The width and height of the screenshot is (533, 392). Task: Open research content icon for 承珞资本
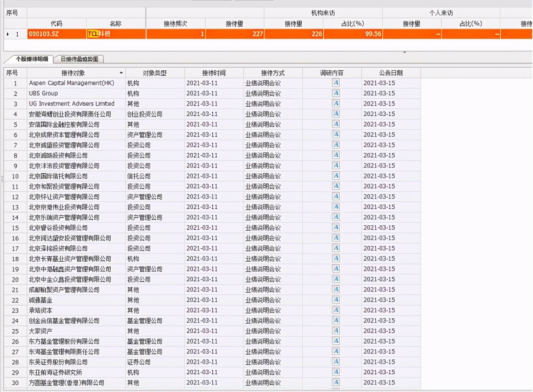[x=336, y=310]
